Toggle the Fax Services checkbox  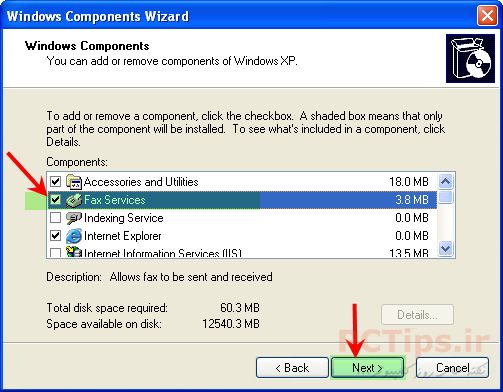click(55, 200)
